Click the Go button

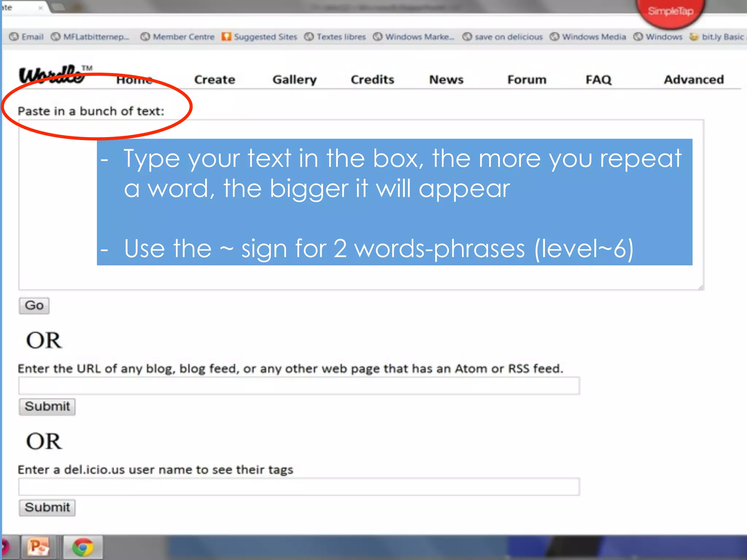coord(34,306)
